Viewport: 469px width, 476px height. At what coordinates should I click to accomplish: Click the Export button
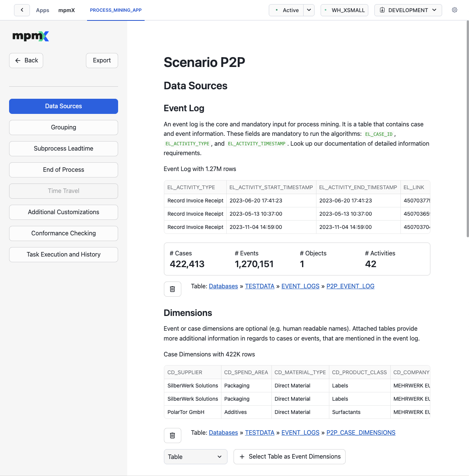[102, 61]
